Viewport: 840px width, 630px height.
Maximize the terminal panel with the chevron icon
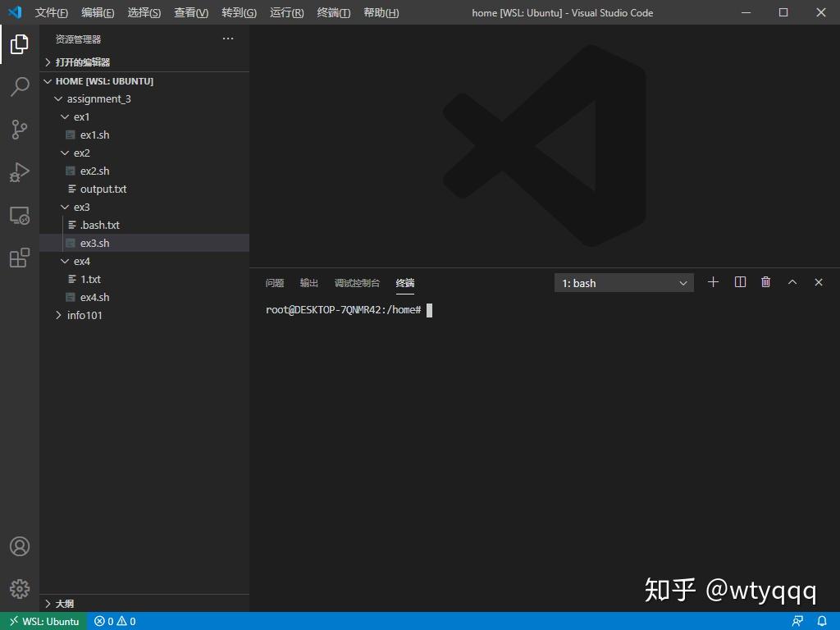(x=792, y=282)
